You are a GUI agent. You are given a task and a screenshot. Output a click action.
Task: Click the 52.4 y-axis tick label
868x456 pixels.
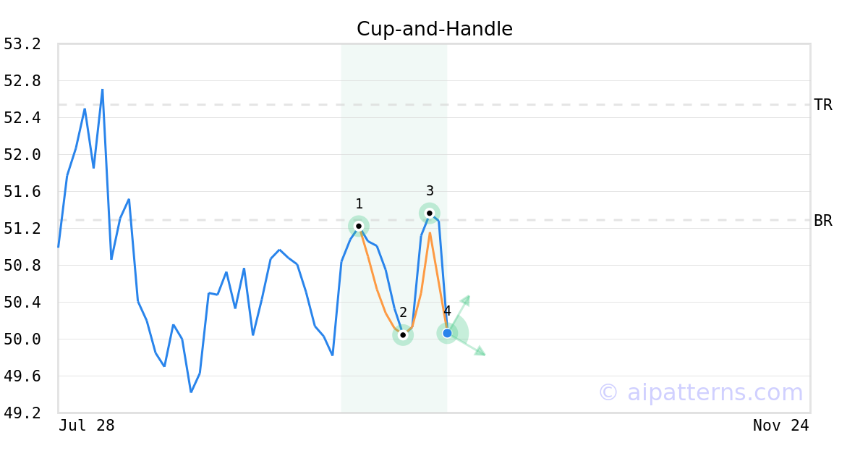(22, 118)
